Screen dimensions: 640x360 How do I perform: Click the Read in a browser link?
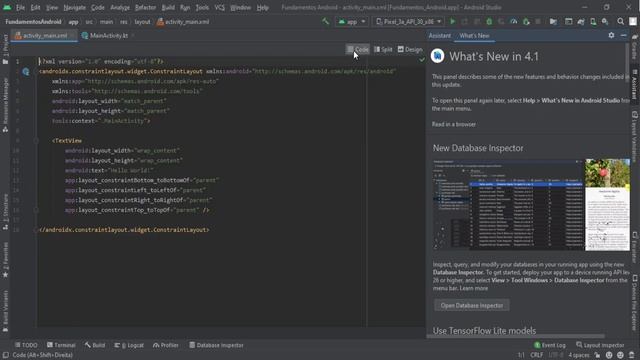point(453,124)
